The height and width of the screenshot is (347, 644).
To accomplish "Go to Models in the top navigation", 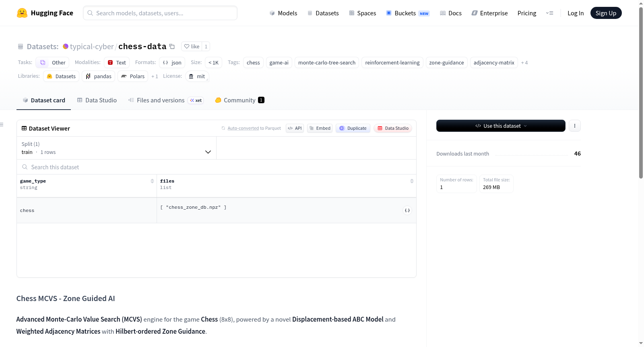I will (283, 13).
